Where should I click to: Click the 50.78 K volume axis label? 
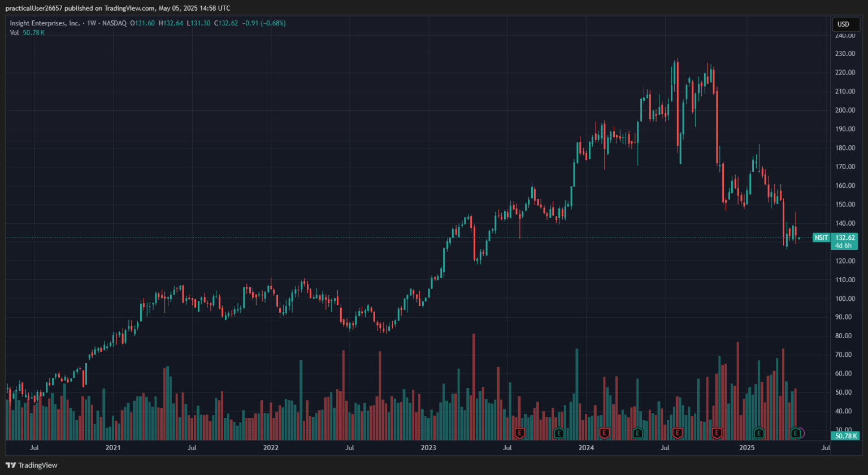[846, 436]
